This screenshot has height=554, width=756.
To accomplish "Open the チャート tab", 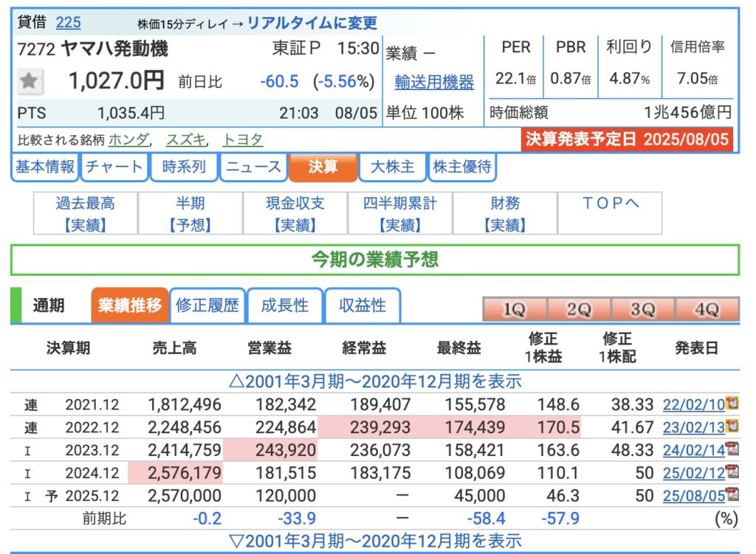I will (x=114, y=167).
